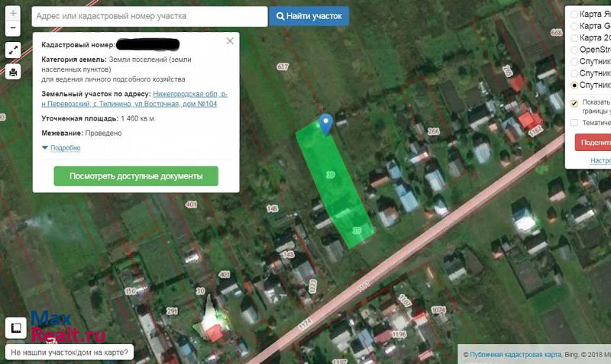Zoom out the map with minus button
This screenshot has width=611, height=364.
[x=13, y=29]
